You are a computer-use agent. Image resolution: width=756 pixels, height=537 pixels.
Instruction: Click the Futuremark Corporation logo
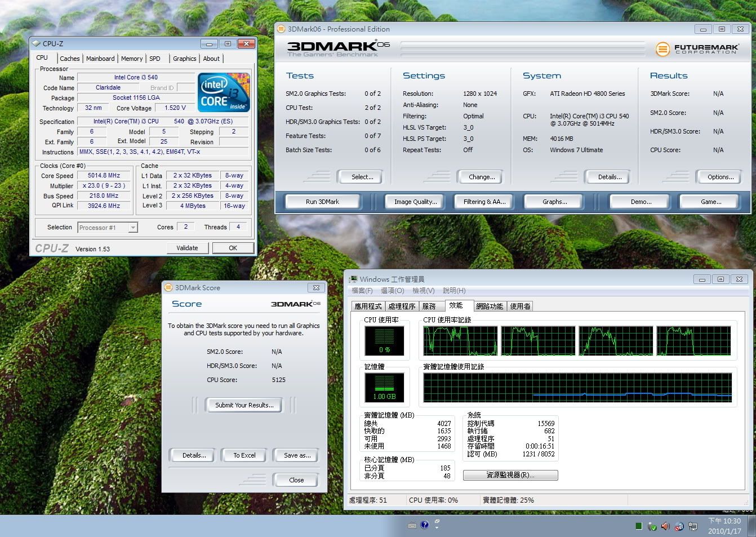[697, 49]
